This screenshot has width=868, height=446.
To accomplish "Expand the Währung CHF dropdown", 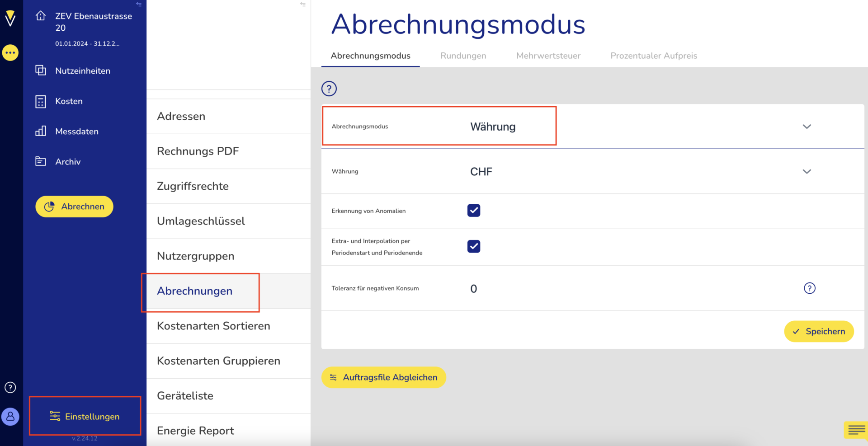I will [807, 171].
